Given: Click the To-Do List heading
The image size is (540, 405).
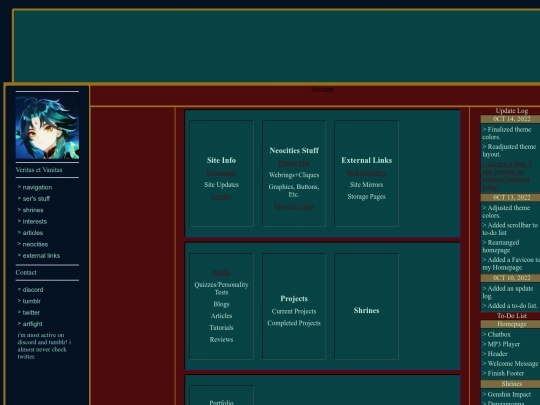Looking at the screenshot, I should pos(512,316).
